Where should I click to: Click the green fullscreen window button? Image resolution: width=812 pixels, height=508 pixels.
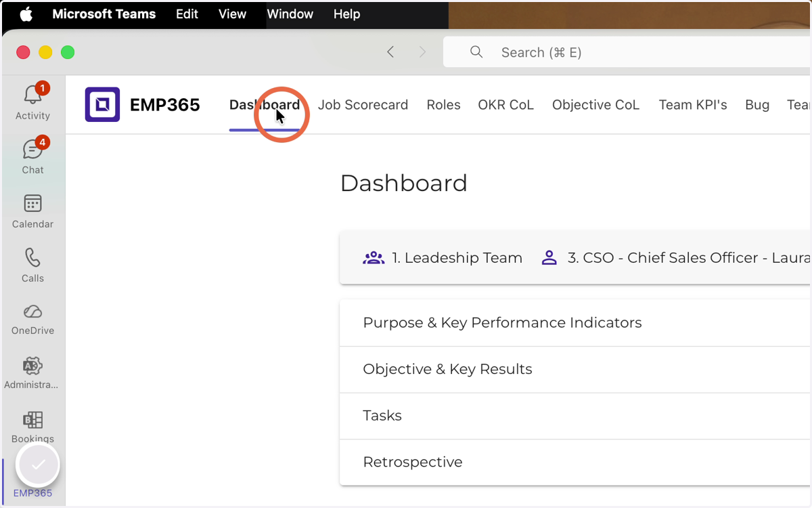click(x=68, y=52)
